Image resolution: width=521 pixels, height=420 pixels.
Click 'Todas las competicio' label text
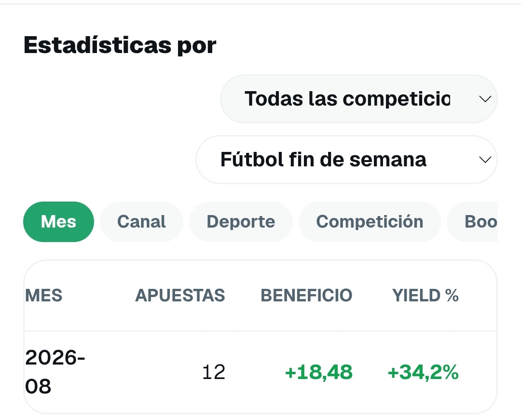(x=347, y=99)
